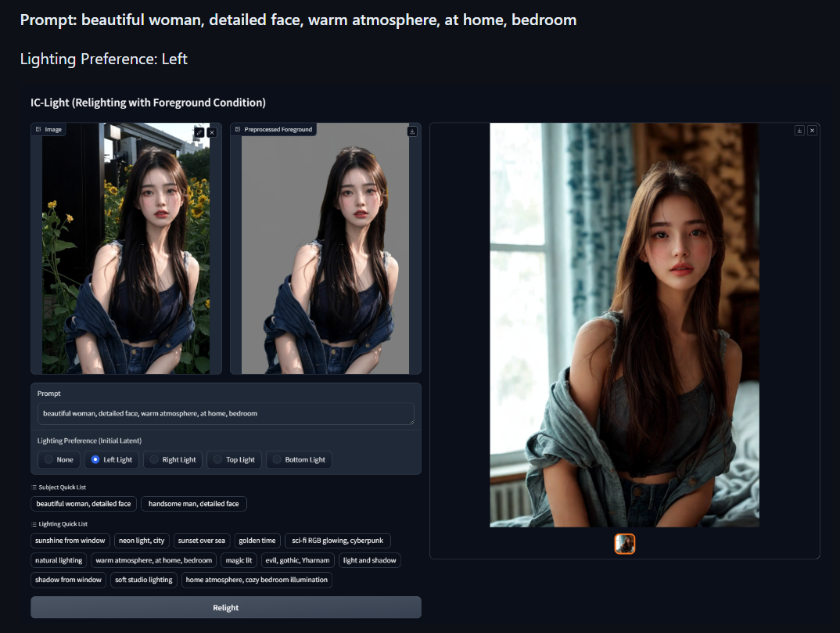Click the Image label icon on input panel

(x=38, y=129)
